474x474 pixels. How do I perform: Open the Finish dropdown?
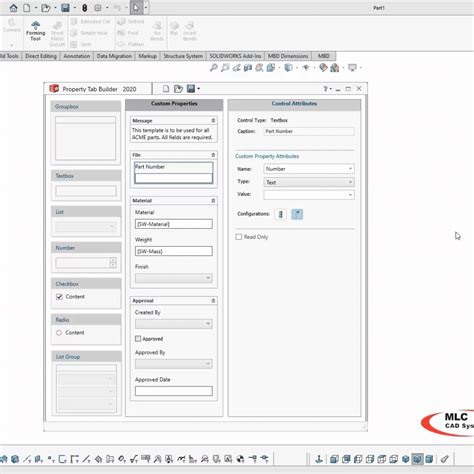point(174,278)
